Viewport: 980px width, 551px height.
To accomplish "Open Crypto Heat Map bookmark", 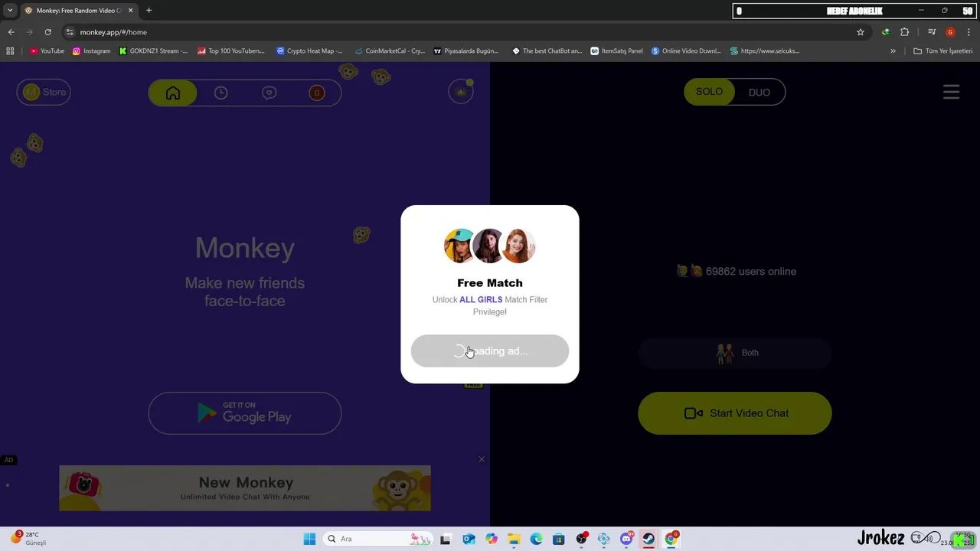I will coord(309,51).
